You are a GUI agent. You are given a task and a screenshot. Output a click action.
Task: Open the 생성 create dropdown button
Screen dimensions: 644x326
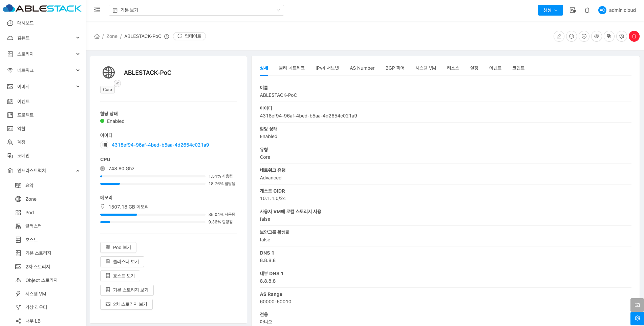pyautogui.click(x=550, y=10)
